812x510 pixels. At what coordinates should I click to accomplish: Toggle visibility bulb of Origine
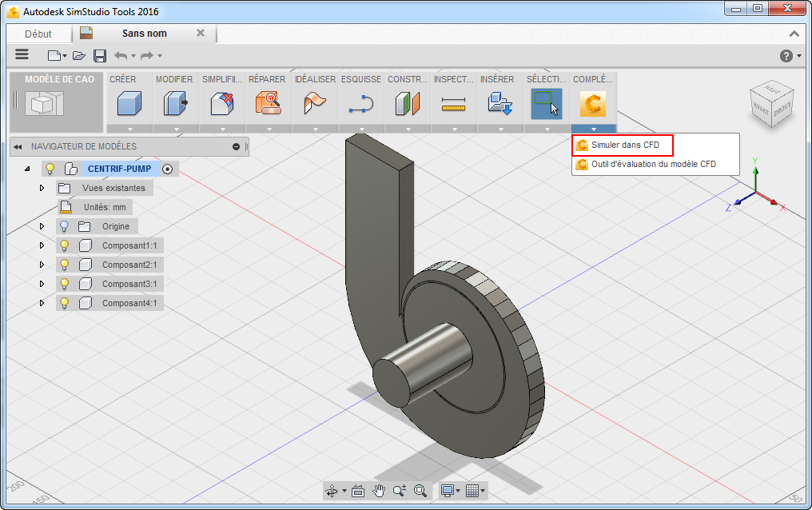[x=64, y=226]
